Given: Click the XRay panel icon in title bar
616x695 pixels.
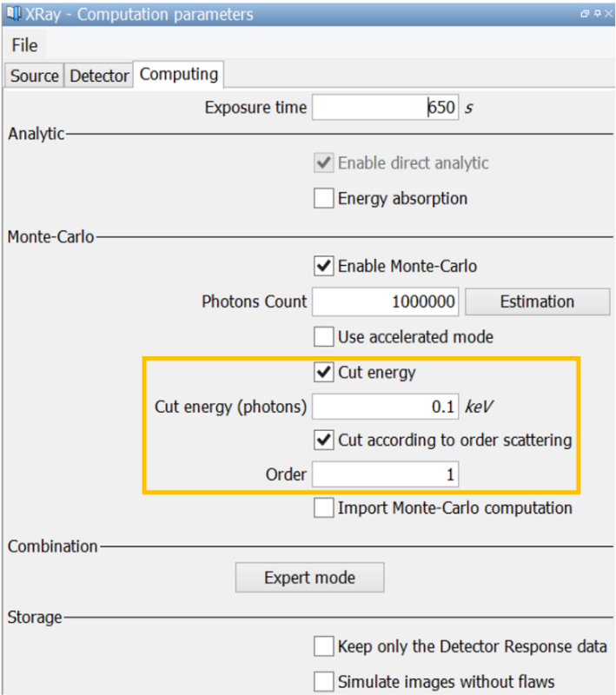Looking at the screenshot, I should (14, 15).
